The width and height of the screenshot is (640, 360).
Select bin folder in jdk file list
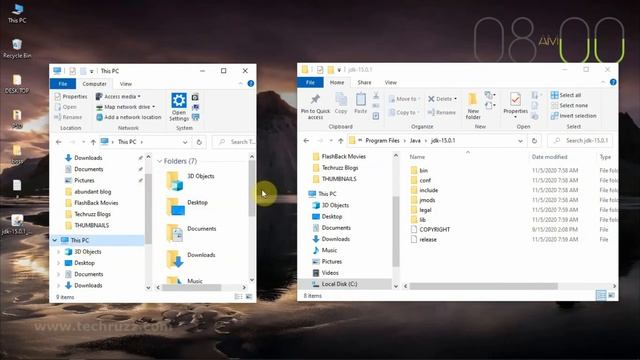click(419, 170)
